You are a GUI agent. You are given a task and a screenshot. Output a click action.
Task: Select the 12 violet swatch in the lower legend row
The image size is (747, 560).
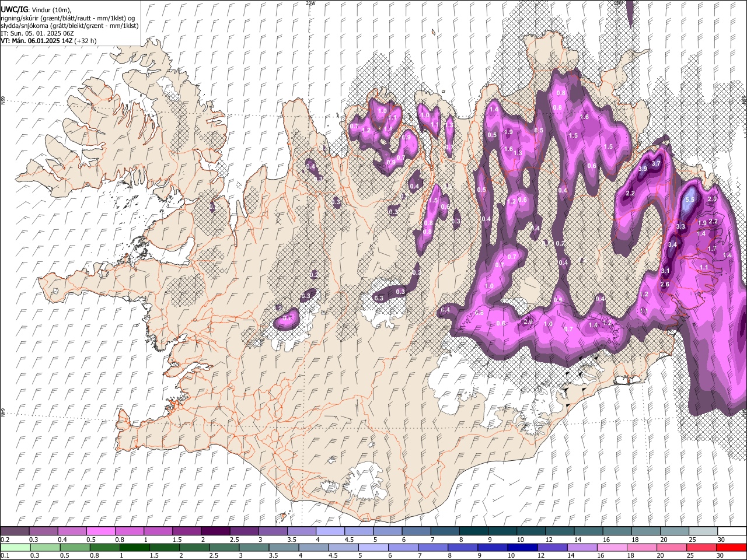click(x=553, y=548)
